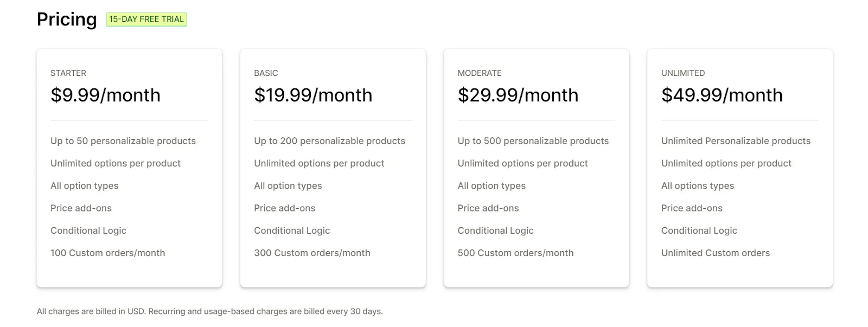This screenshot has width=868, height=327.
Task: Select the MODERATE plan title
Action: pyautogui.click(x=480, y=73)
